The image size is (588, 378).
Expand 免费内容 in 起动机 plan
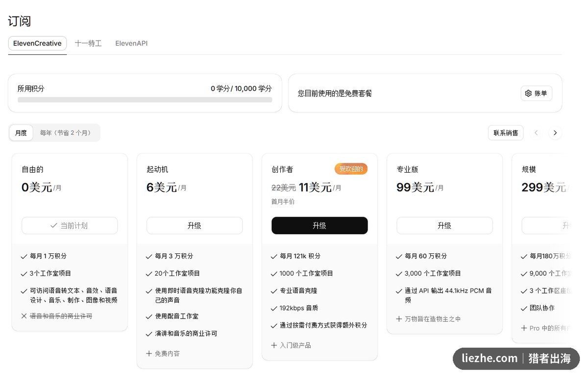[163, 353]
